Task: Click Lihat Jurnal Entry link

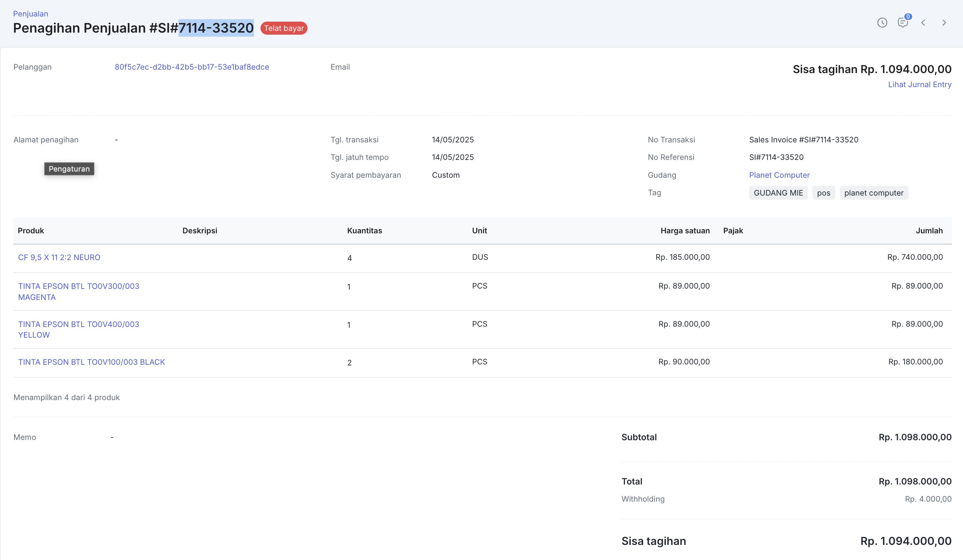Action: [919, 84]
